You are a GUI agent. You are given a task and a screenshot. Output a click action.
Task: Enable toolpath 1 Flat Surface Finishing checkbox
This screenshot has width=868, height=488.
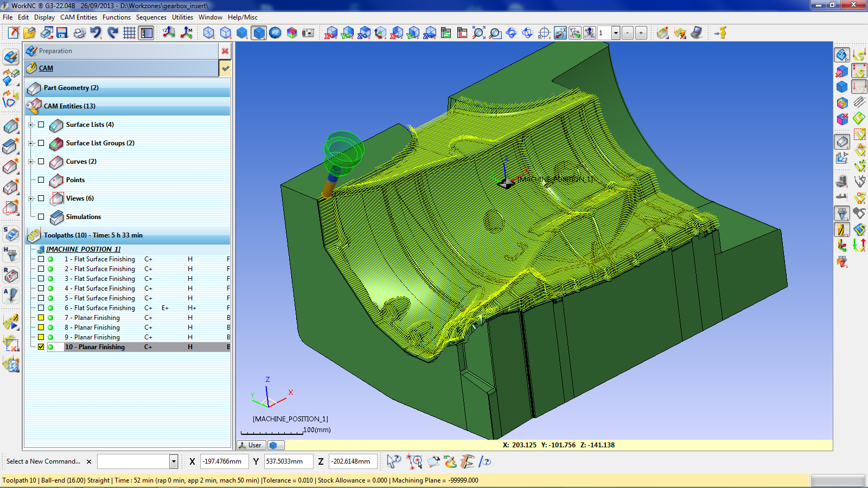point(41,259)
